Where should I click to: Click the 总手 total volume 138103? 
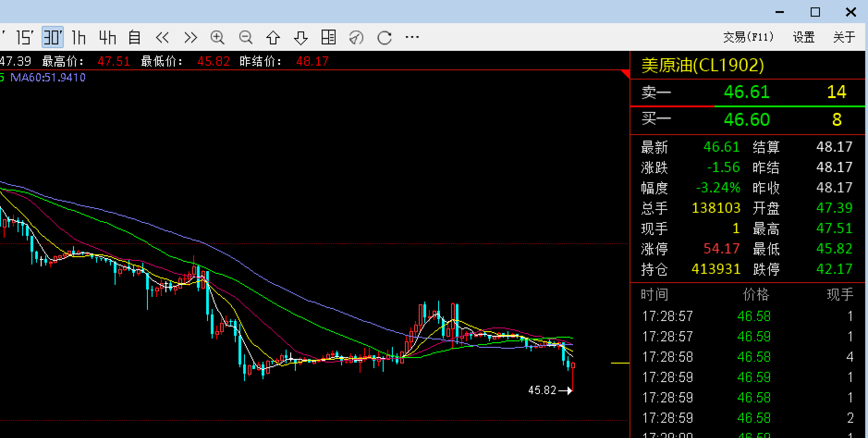716,208
